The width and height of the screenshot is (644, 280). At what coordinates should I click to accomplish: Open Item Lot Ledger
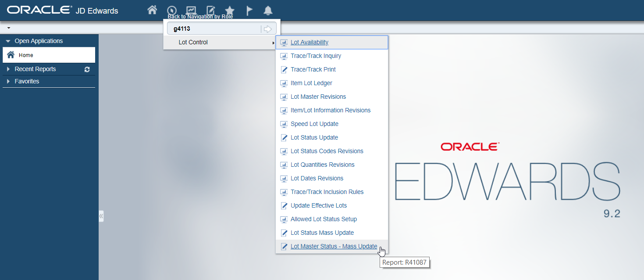coord(311,83)
